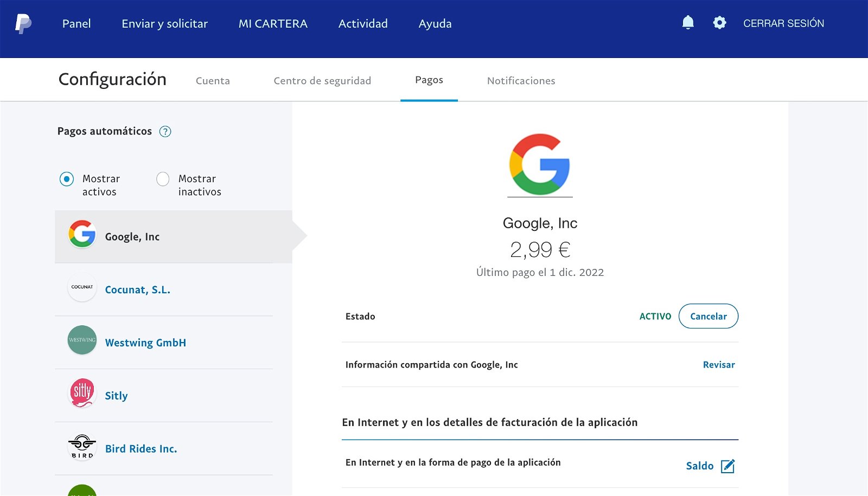
Task: Switch to the Cuenta tab
Action: [x=213, y=81]
